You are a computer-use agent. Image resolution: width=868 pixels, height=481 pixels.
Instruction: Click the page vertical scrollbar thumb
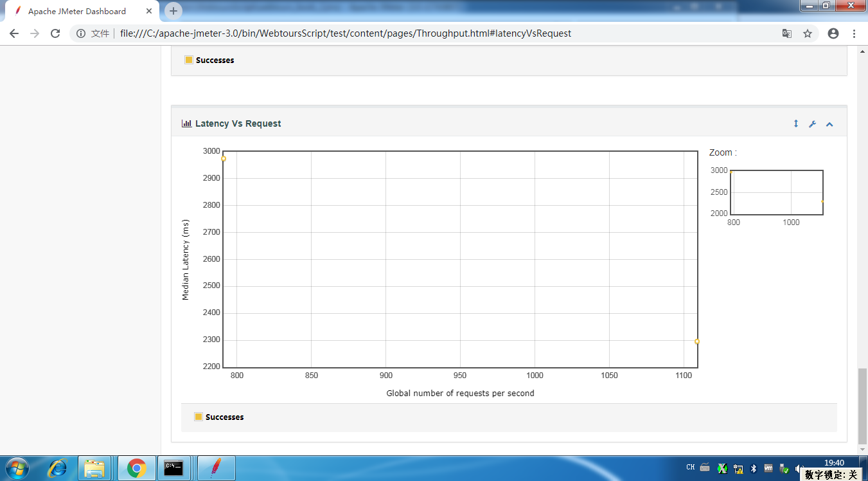pyautogui.click(x=862, y=406)
